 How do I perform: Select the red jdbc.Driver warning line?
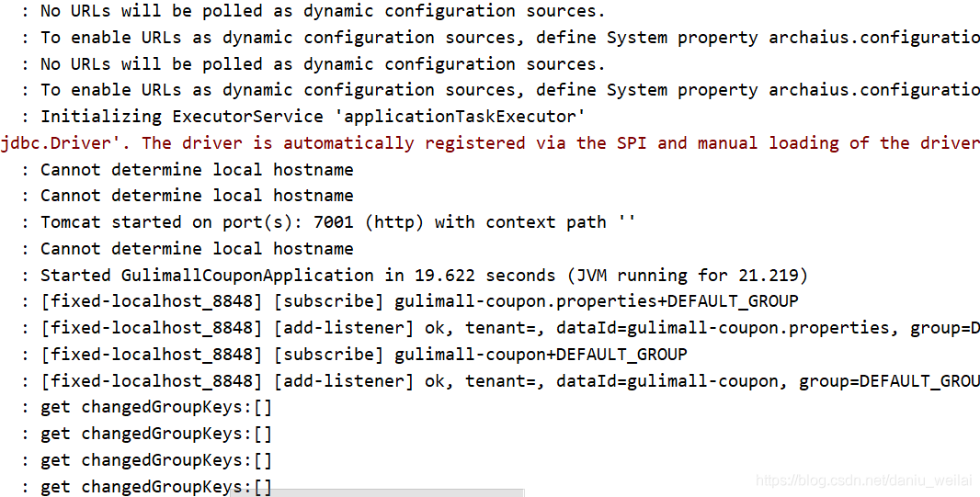pyautogui.click(x=490, y=143)
